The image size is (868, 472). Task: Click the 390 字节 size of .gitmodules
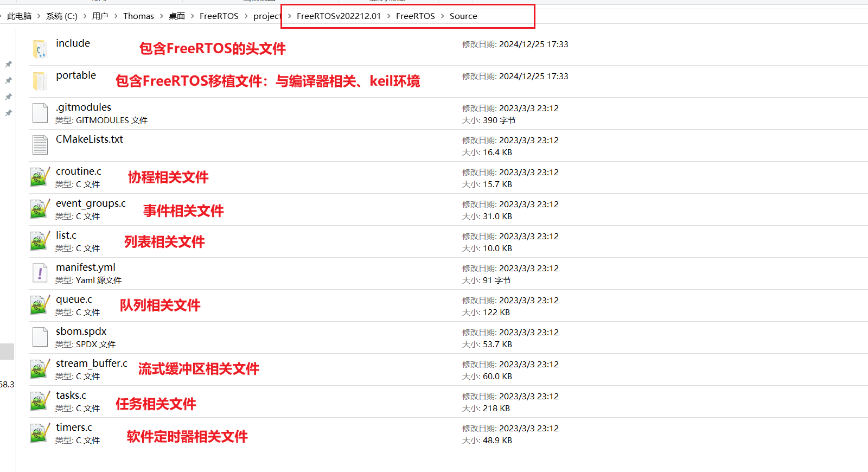[x=499, y=120]
